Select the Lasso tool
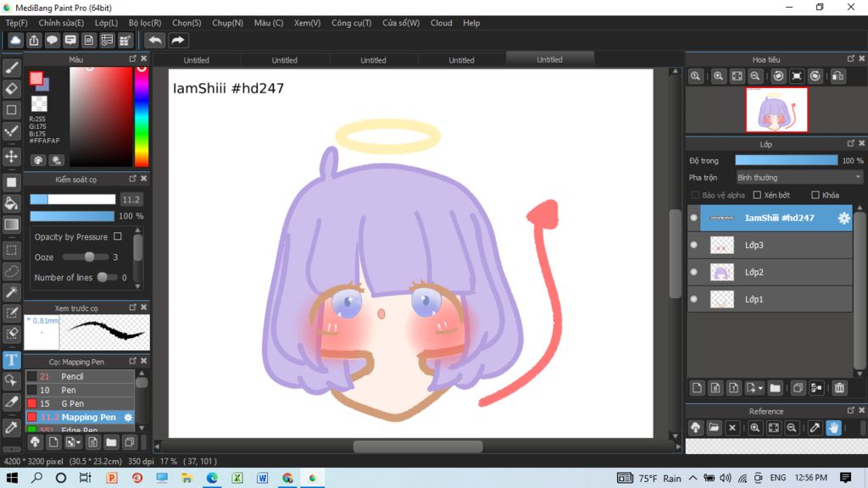 pyautogui.click(x=11, y=271)
